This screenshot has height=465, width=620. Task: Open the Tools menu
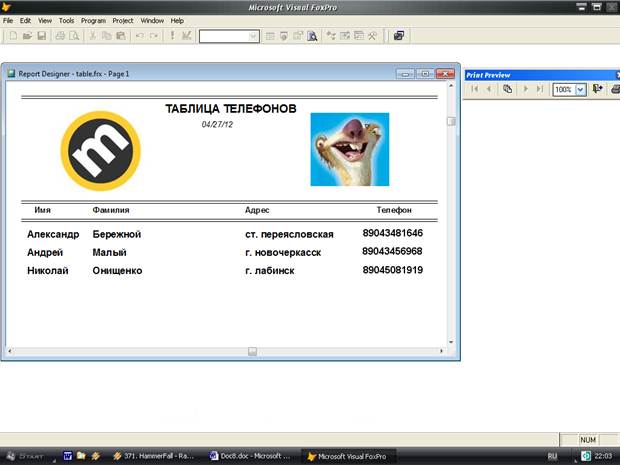(66, 21)
